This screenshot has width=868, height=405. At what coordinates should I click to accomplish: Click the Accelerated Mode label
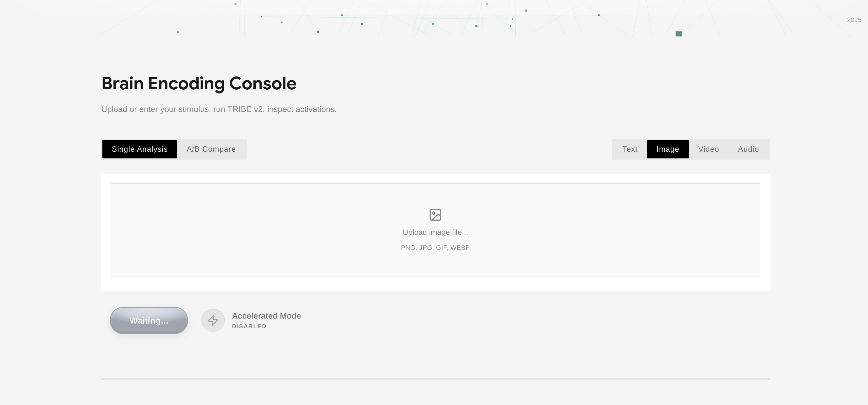click(266, 316)
